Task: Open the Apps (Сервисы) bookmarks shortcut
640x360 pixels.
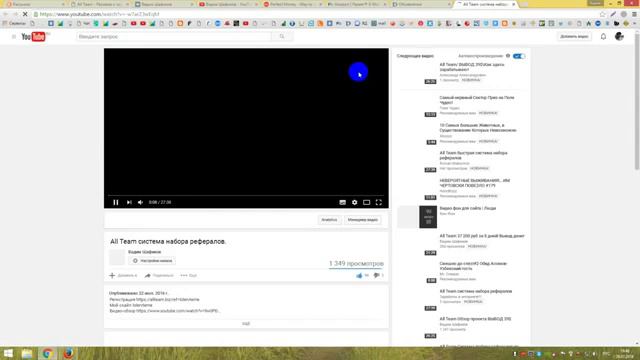Action: tap(14, 24)
